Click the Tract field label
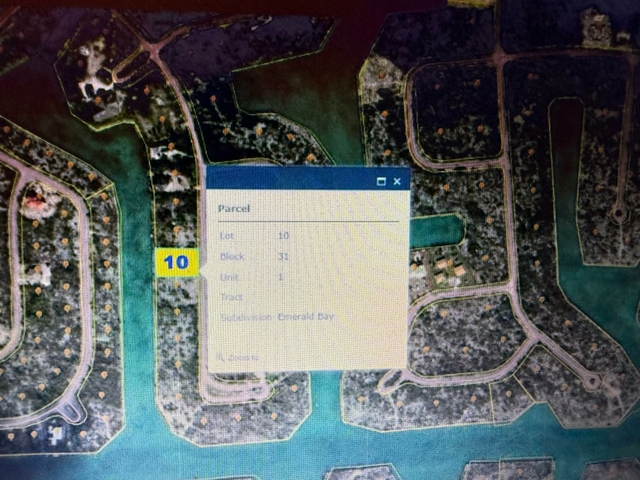Screen dimensions: 640x480 (x=226, y=296)
